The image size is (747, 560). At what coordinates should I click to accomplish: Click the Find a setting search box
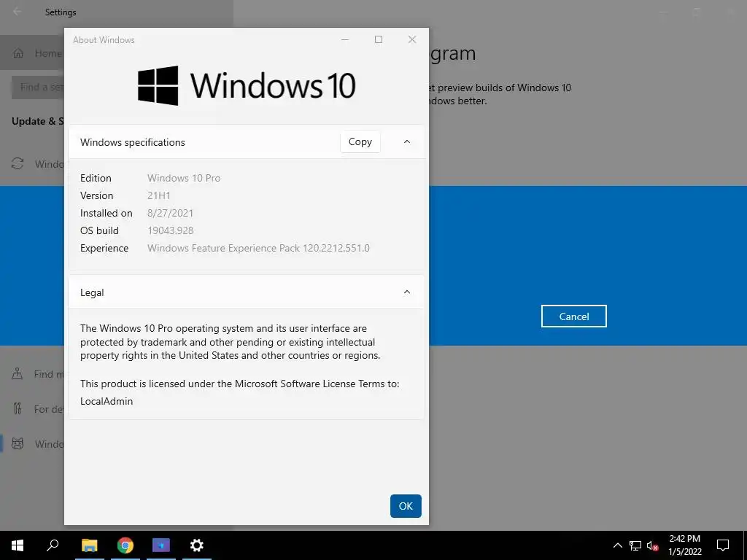38,87
